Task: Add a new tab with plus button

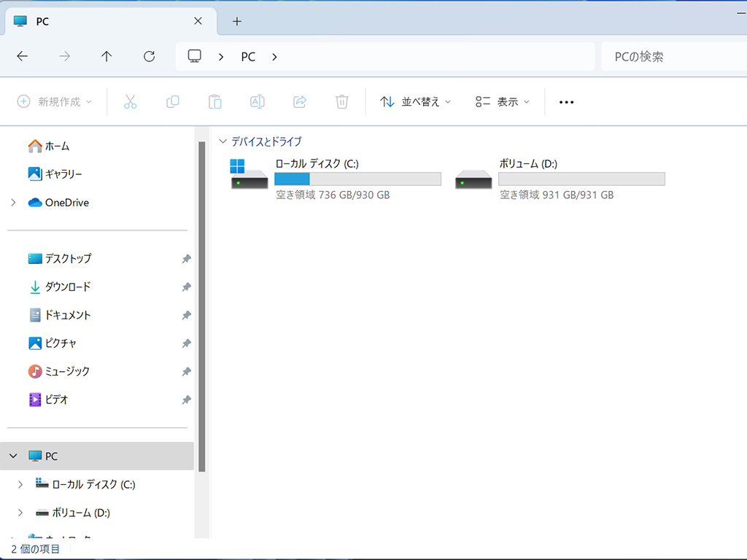Action: click(x=237, y=21)
